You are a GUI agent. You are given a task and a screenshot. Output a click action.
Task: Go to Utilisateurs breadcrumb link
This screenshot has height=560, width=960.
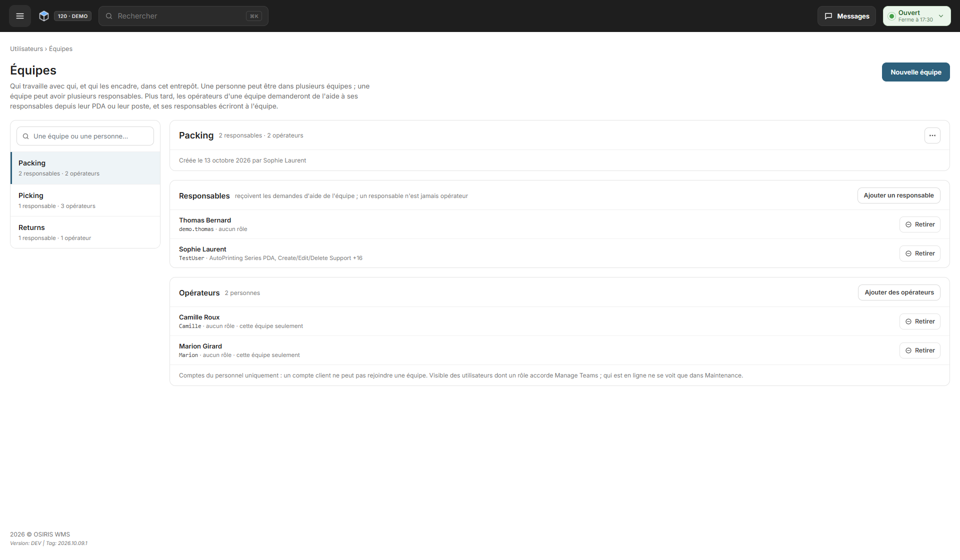[x=26, y=49]
